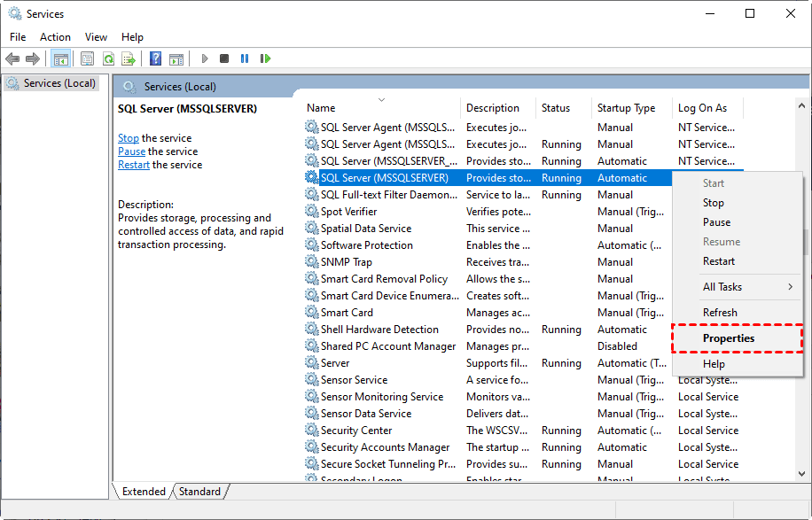Click the Restart Service toolbar icon
This screenshot has height=520, width=812.
265,58
